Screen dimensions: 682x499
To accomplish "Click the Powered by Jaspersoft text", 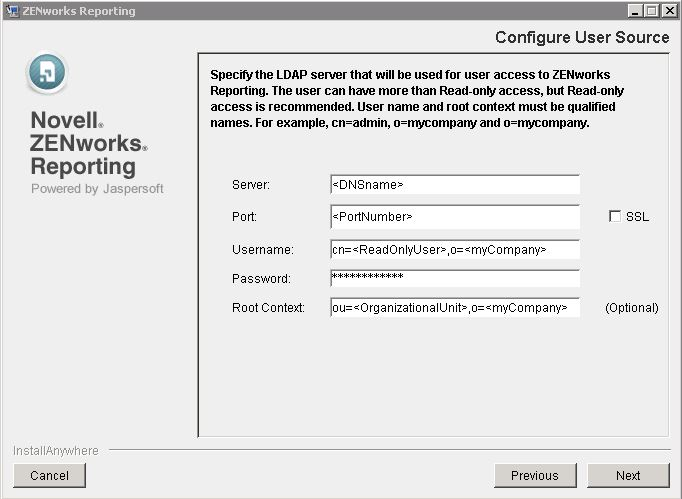I will point(97,189).
